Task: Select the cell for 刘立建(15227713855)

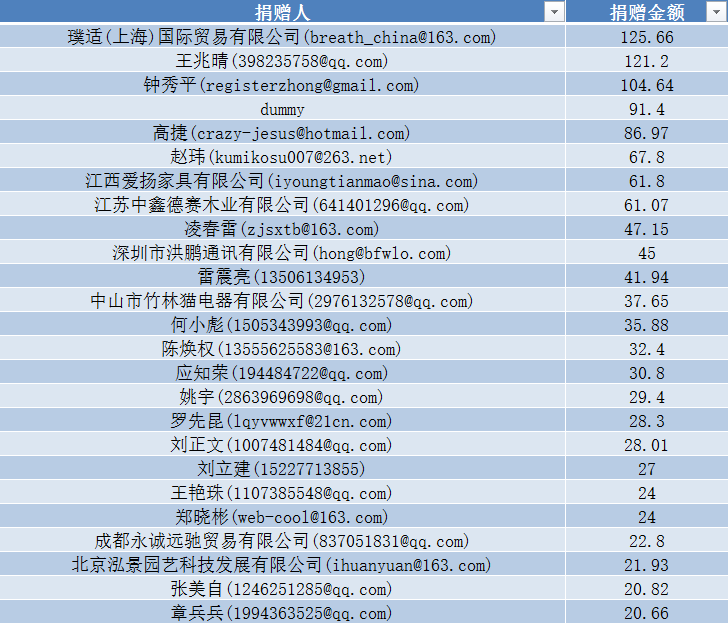Action: (282, 468)
